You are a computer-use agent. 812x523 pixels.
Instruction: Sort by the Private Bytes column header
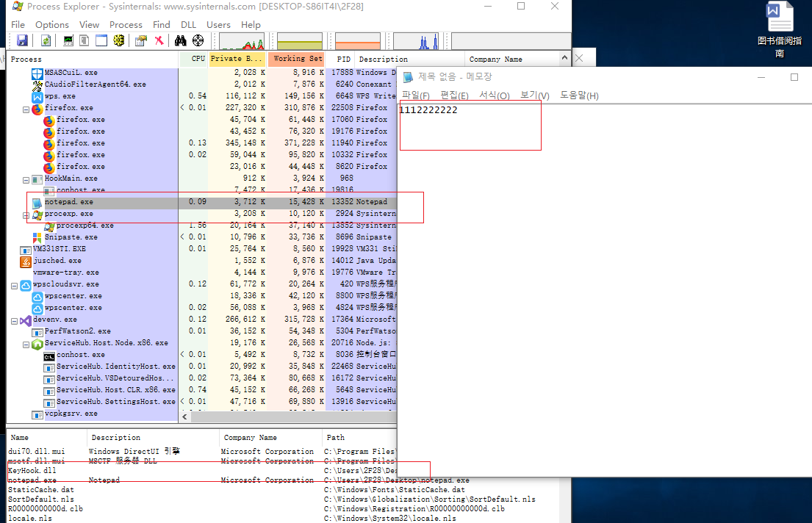(x=237, y=59)
